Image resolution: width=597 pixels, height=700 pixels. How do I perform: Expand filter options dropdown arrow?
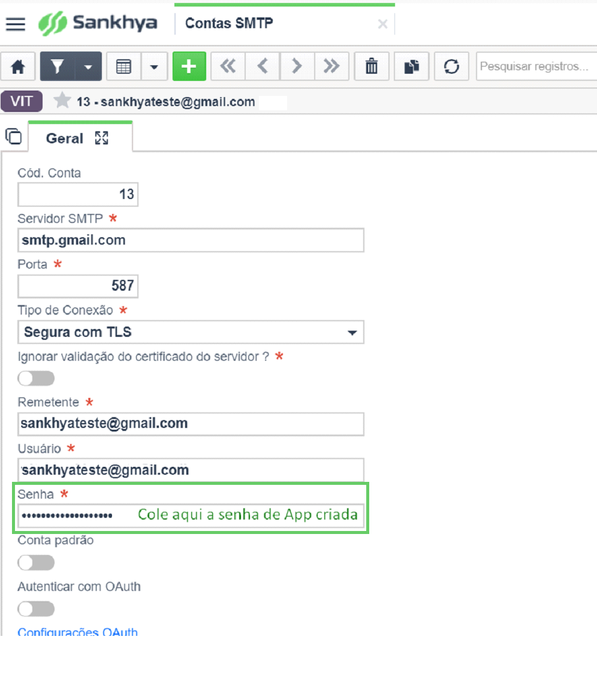[89, 67]
